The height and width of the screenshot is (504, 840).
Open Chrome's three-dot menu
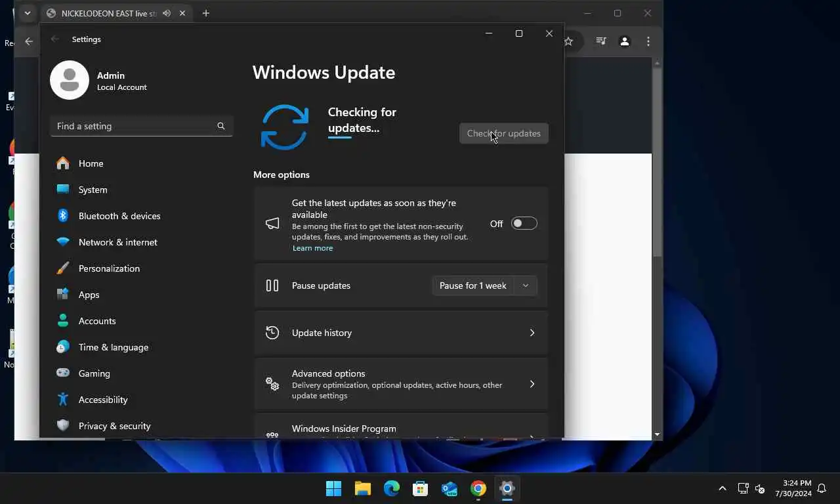coord(648,41)
